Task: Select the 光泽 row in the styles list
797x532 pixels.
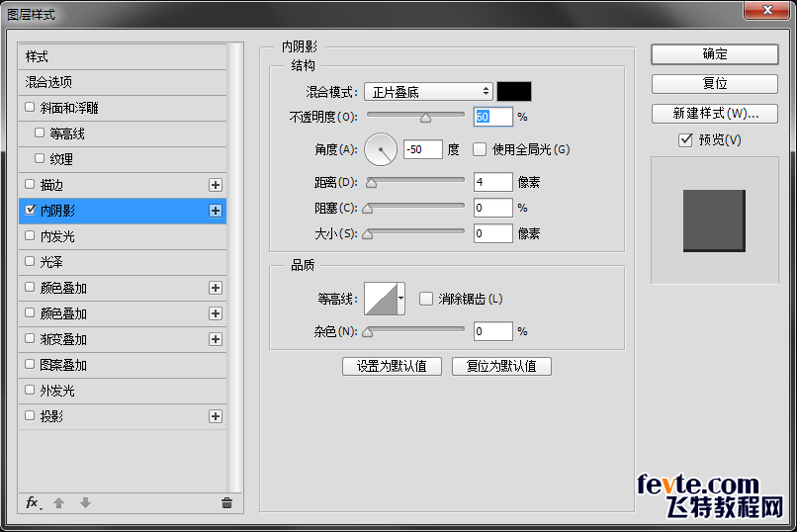Action: 123,262
